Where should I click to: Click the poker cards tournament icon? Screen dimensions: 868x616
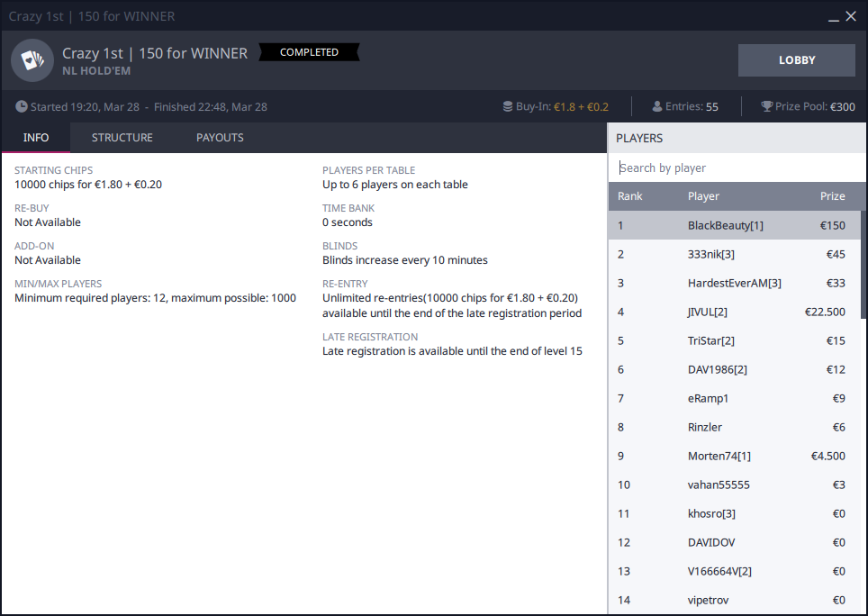(x=32, y=59)
